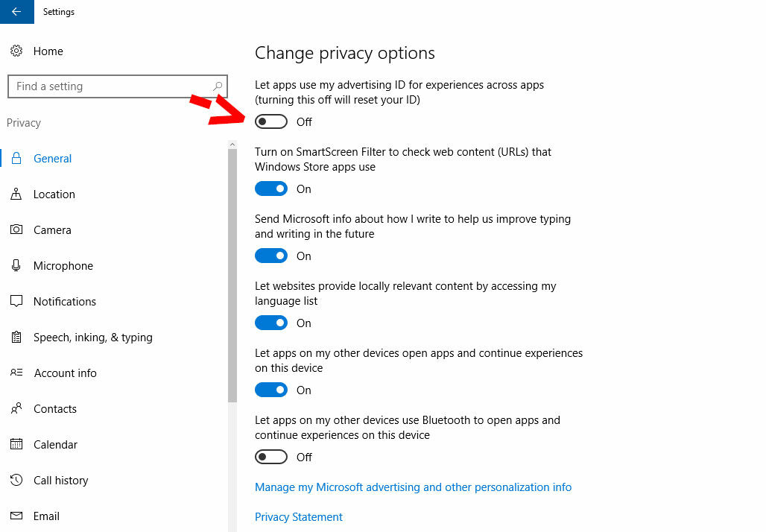Open Home via the gear icon
766x532 pixels.
[x=16, y=51]
